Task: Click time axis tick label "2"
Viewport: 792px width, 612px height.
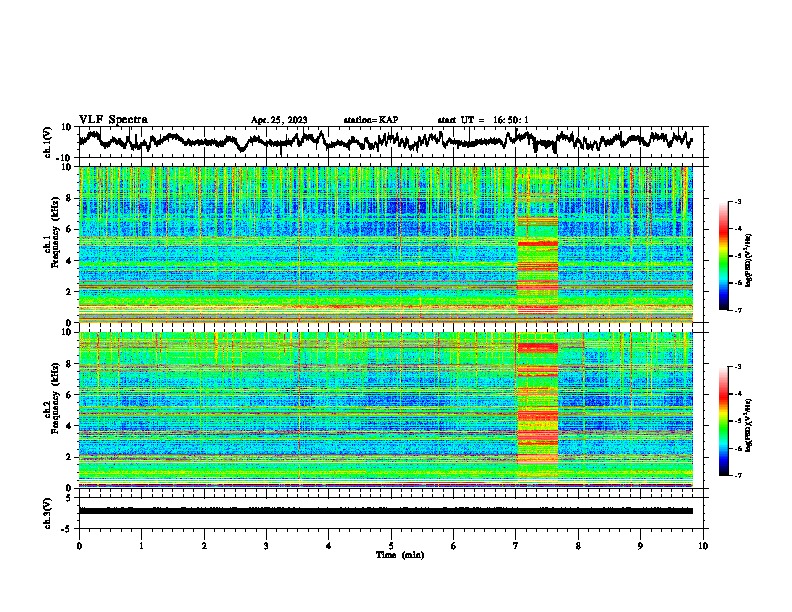Action: 204,546
